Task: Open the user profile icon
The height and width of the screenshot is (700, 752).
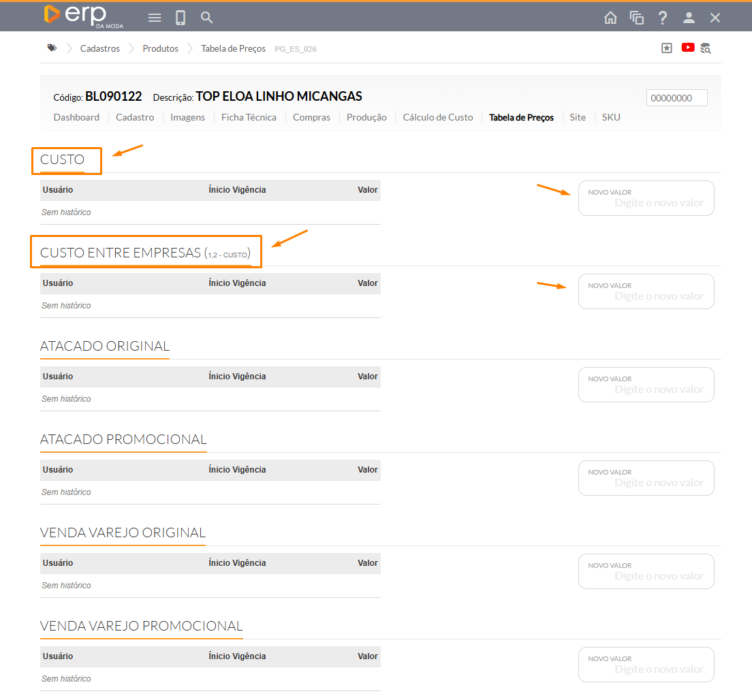Action: pyautogui.click(x=689, y=18)
